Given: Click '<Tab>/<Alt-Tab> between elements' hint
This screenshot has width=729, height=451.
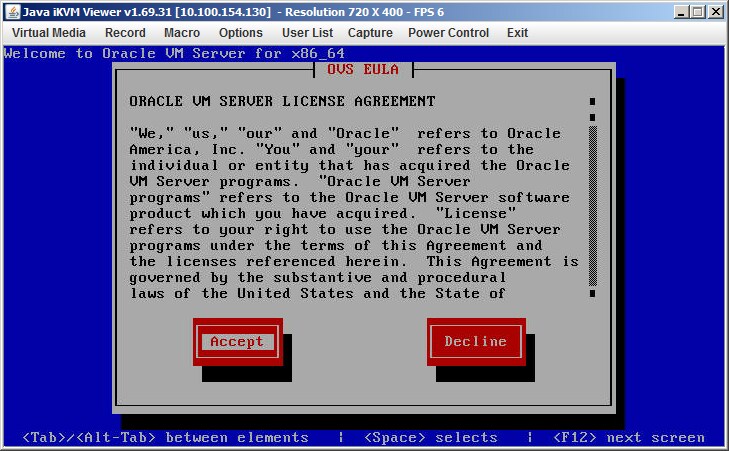Looking at the screenshot, I should click(166, 438).
